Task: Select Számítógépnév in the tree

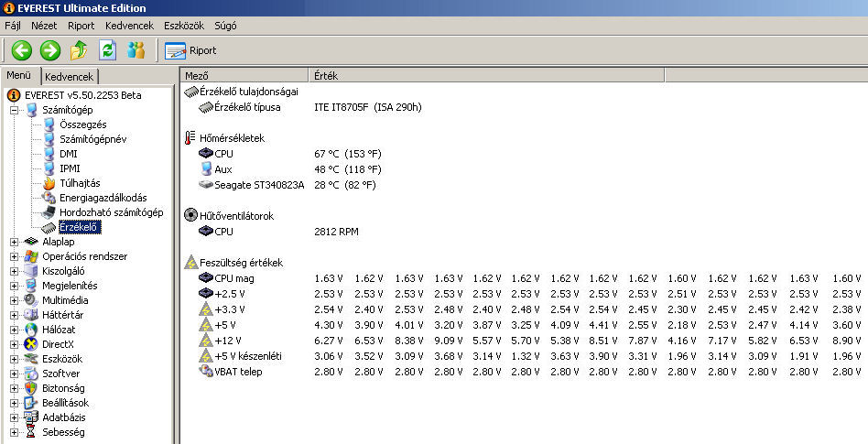Action: click(93, 139)
